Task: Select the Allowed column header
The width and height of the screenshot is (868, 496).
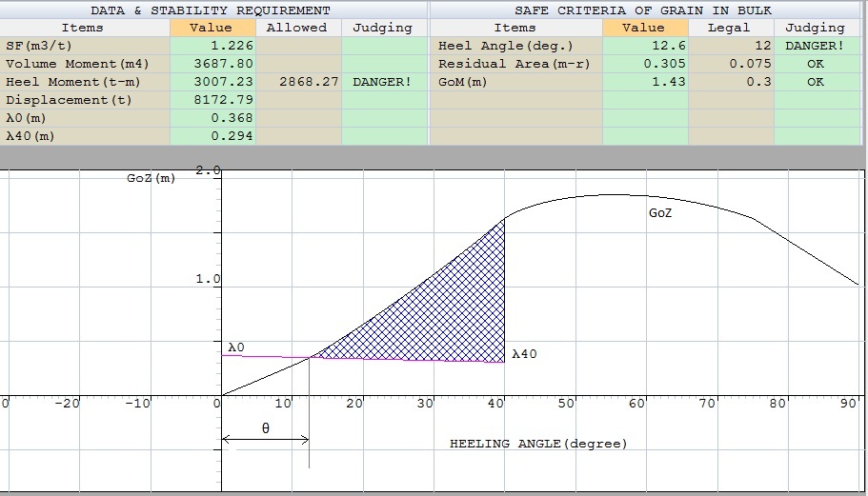Action: (298, 28)
